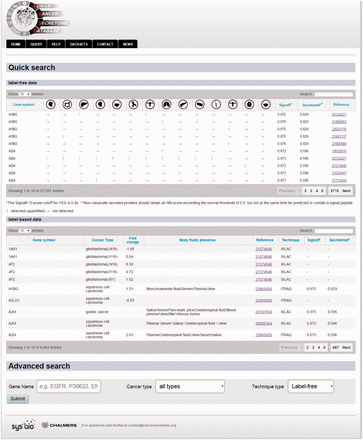Open the NEWS menu item
363x440 pixels.
128,44
